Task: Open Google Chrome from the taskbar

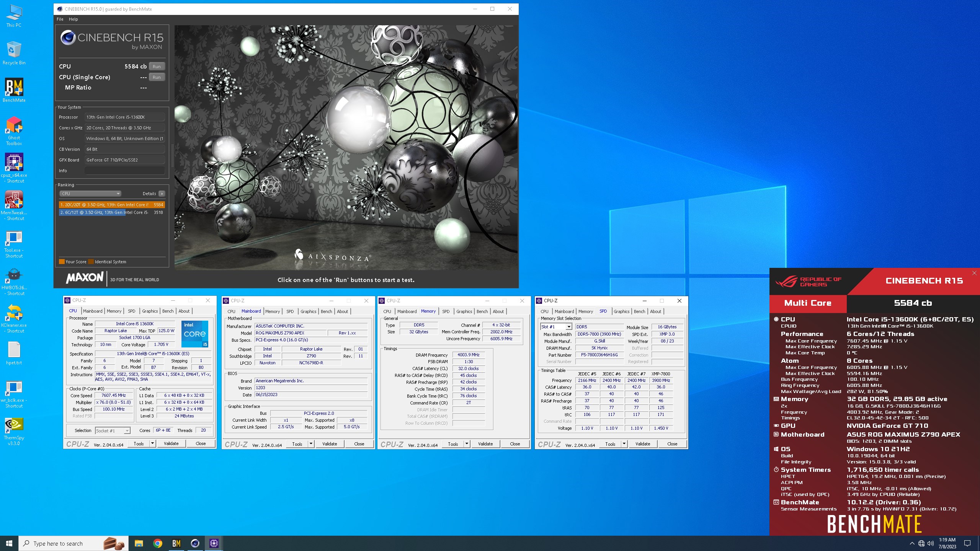Action: click(157, 543)
